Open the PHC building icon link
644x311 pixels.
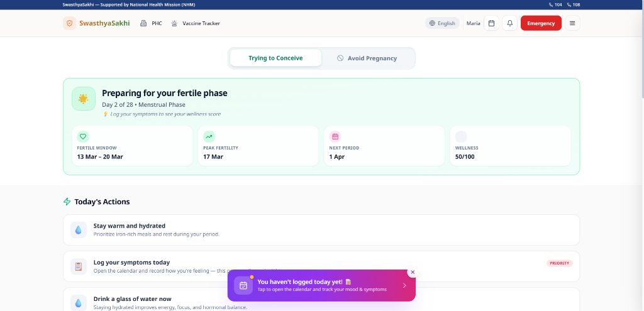pyautogui.click(x=143, y=23)
